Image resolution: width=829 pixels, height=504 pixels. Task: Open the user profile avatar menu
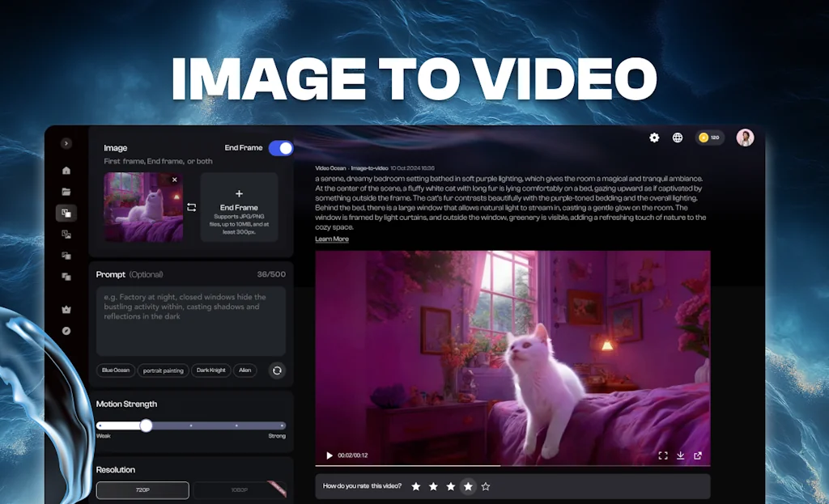pos(745,138)
